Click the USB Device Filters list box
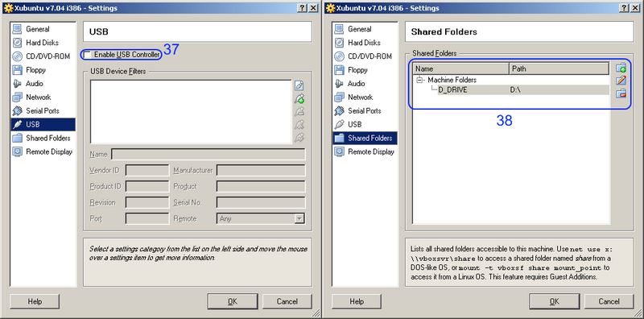The image size is (644, 319). pyautogui.click(x=191, y=111)
